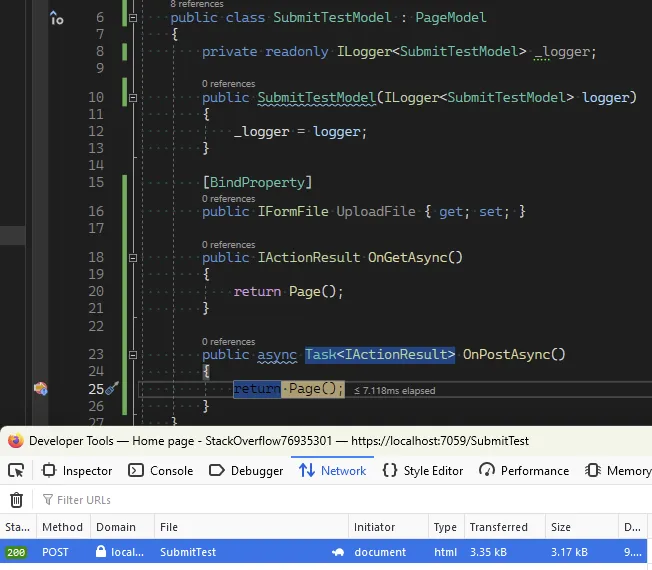Click the highlighted Task<IActionResult> return type
The width and height of the screenshot is (652, 570).
380,355
